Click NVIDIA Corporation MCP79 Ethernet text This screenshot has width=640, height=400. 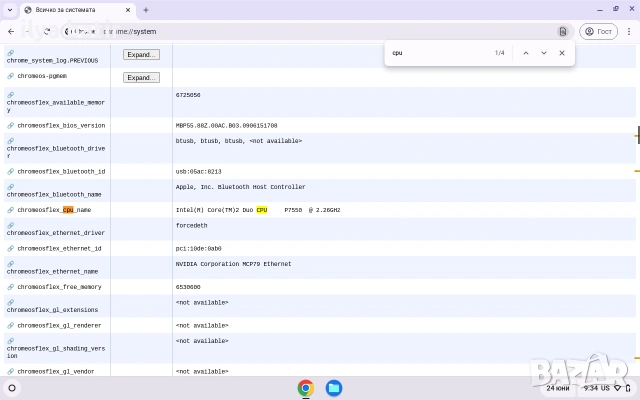point(233,264)
